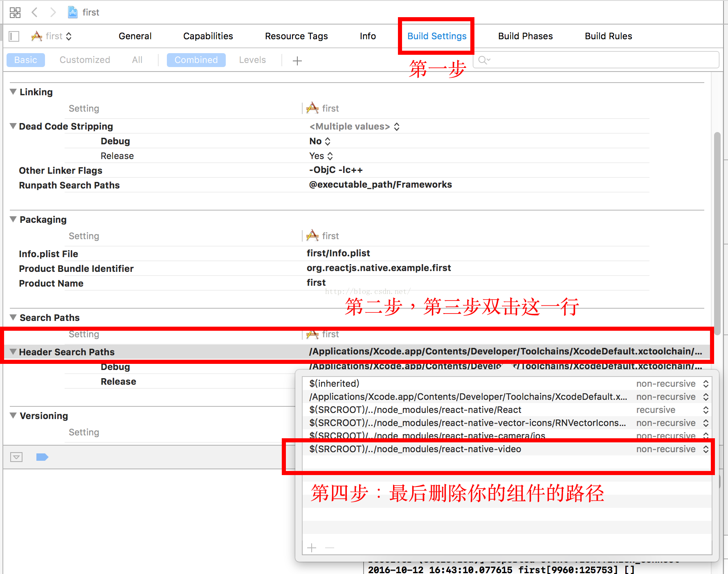Open the Build Rules tab
Screen dimensions: 728x574
click(x=608, y=36)
